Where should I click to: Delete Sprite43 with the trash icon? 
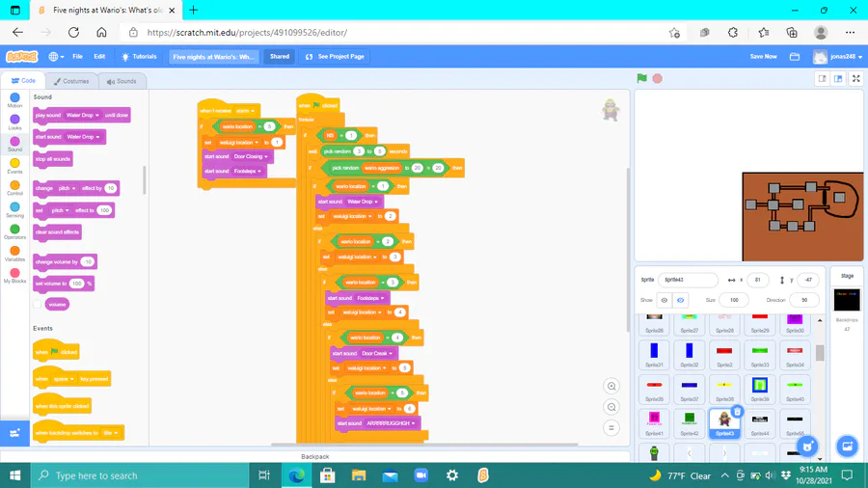pyautogui.click(x=737, y=412)
